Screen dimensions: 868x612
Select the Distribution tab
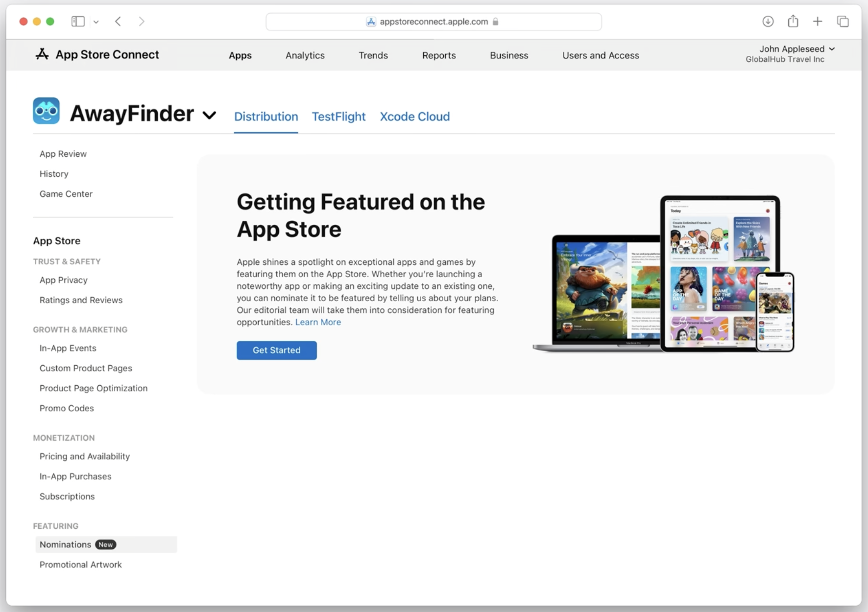tap(266, 117)
